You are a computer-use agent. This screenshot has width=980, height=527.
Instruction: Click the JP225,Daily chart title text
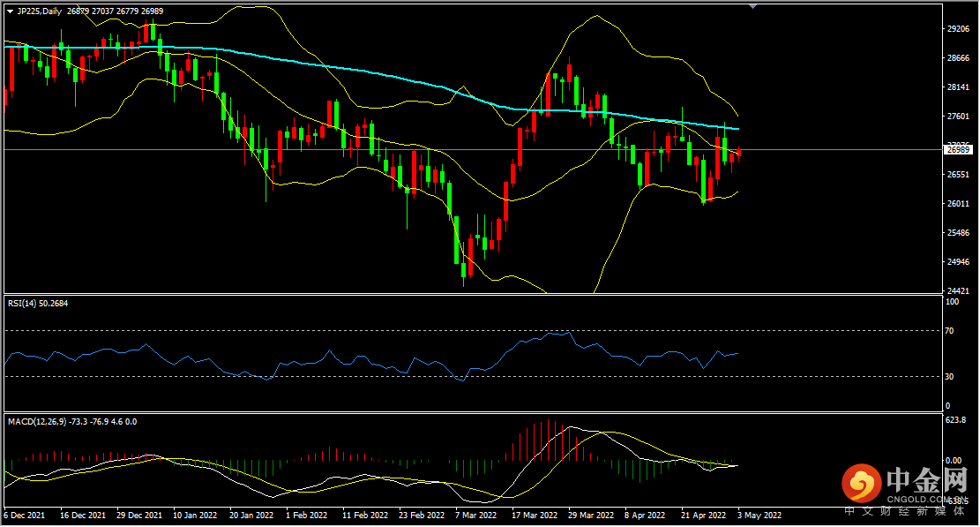(x=38, y=11)
